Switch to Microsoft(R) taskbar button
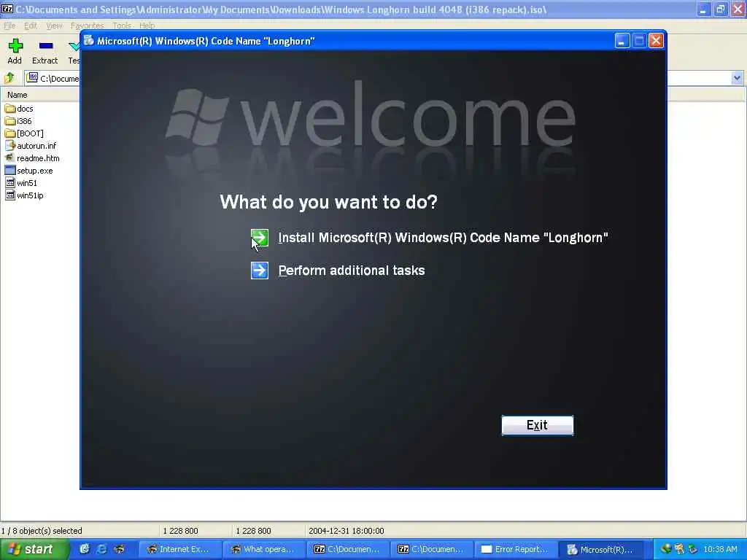The height and width of the screenshot is (560, 747). pyautogui.click(x=601, y=550)
